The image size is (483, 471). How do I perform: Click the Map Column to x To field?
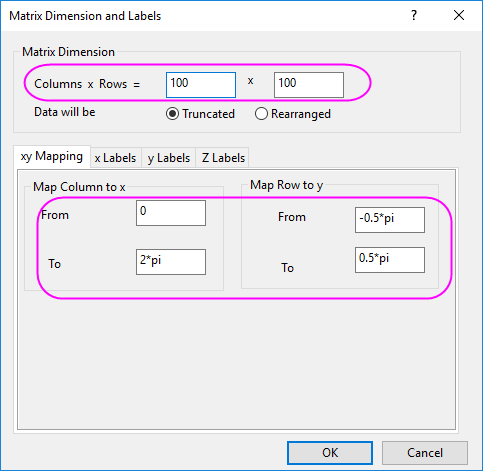pyautogui.click(x=171, y=262)
